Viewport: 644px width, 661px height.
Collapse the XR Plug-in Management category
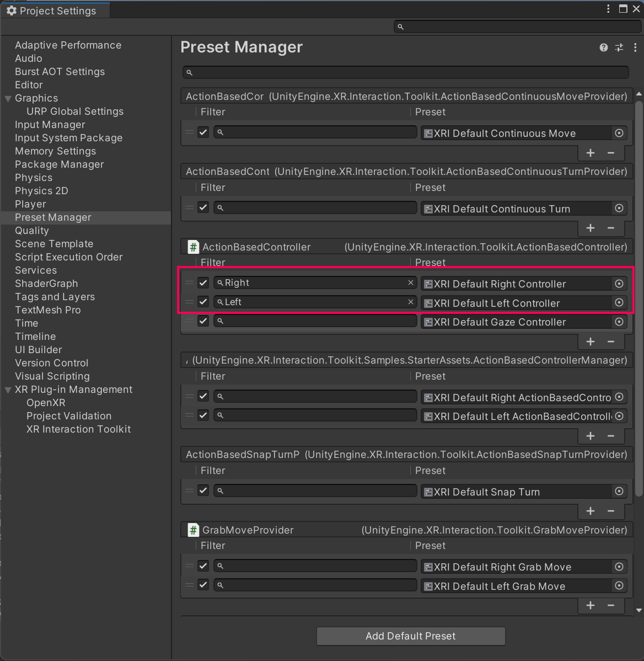(8, 390)
